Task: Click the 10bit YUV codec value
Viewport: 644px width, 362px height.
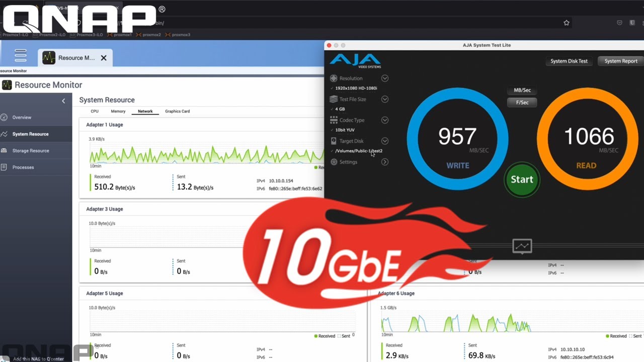Action: [345, 130]
